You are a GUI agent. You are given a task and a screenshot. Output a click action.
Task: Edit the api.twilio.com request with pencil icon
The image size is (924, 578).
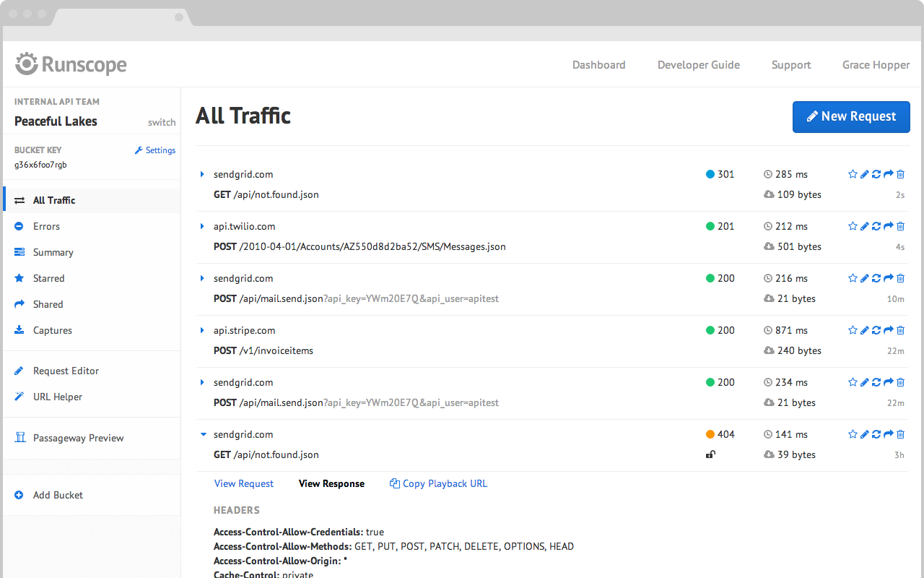[x=864, y=226]
